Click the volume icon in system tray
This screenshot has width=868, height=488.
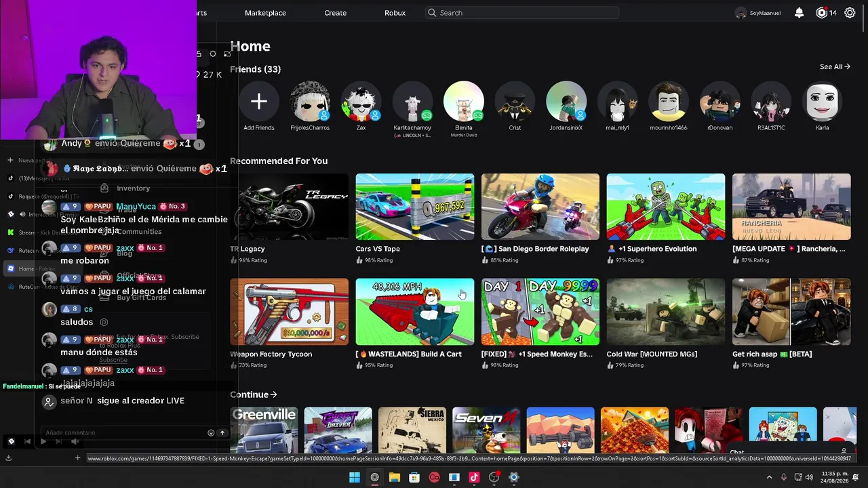click(x=810, y=477)
